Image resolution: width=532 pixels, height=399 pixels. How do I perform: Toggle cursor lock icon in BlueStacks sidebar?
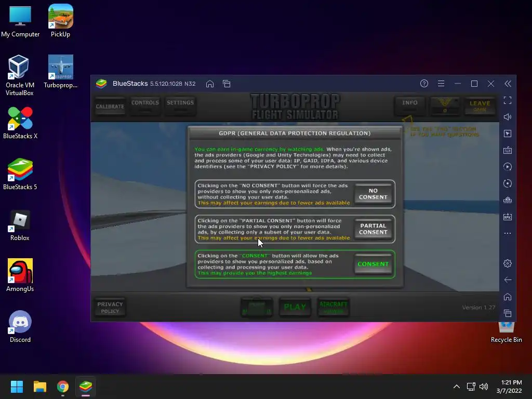(508, 134)
